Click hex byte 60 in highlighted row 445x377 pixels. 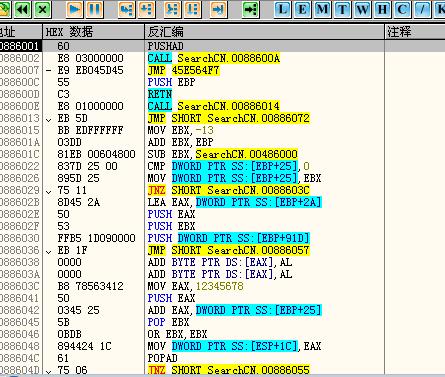(63, 46)
